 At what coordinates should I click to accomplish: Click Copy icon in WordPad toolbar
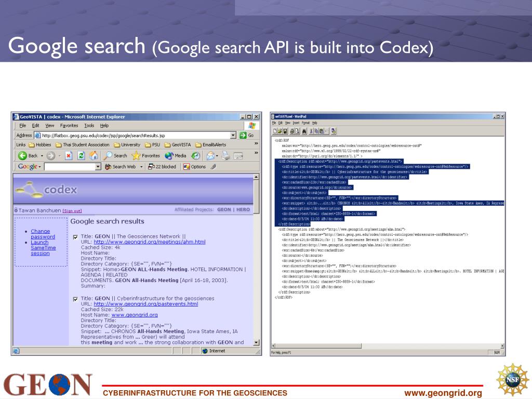coord(316,131)
